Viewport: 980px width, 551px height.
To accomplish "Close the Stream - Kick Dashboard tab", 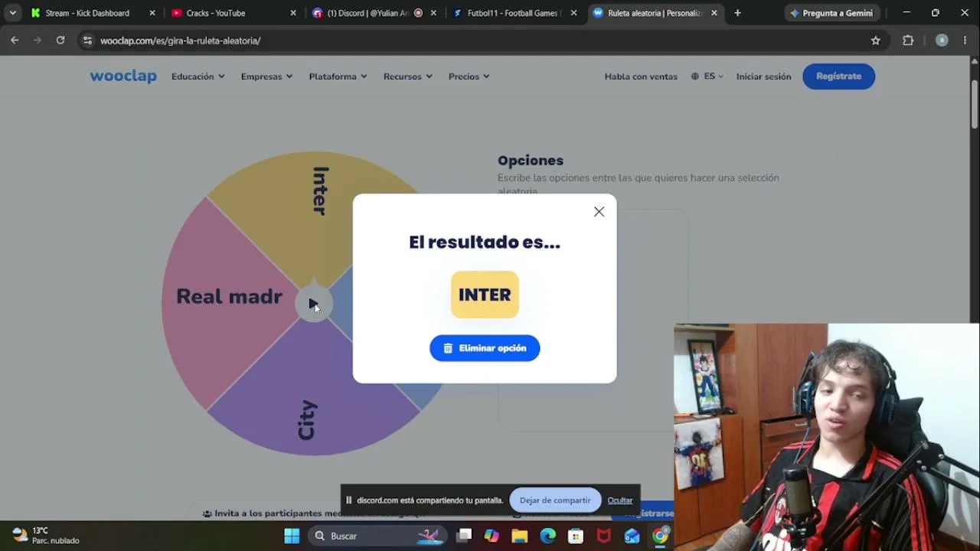I will (152, 13).
